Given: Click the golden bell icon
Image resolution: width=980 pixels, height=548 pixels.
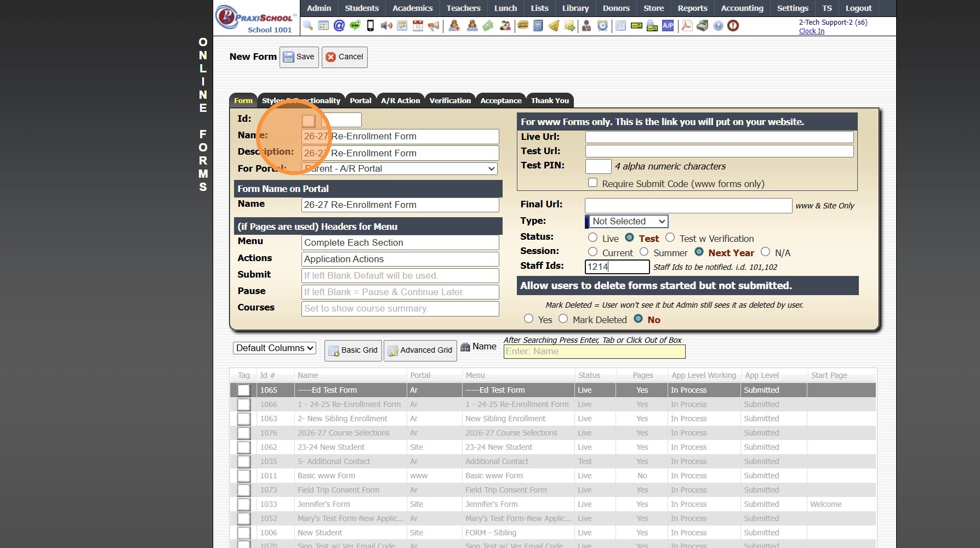Looking at the screenshot, I should coord(554,26).
